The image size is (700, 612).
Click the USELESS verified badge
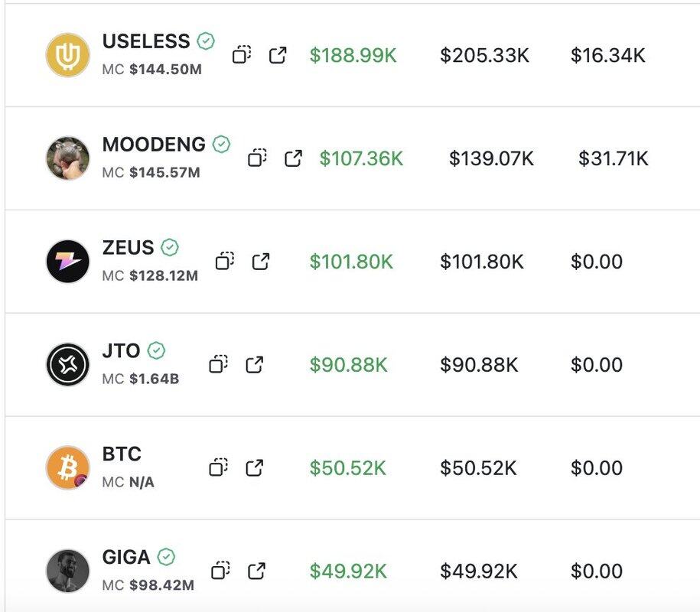pos(206,41)
